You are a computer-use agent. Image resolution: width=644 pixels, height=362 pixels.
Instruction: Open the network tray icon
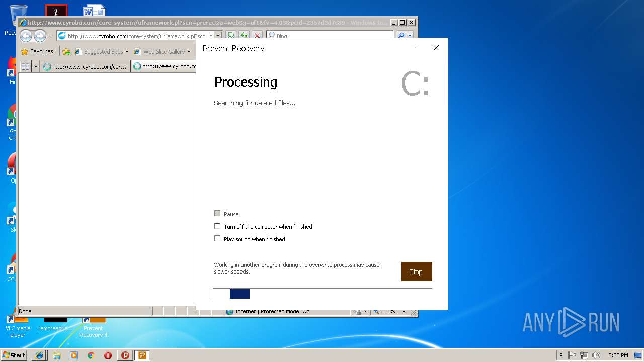tap(584, 355)
